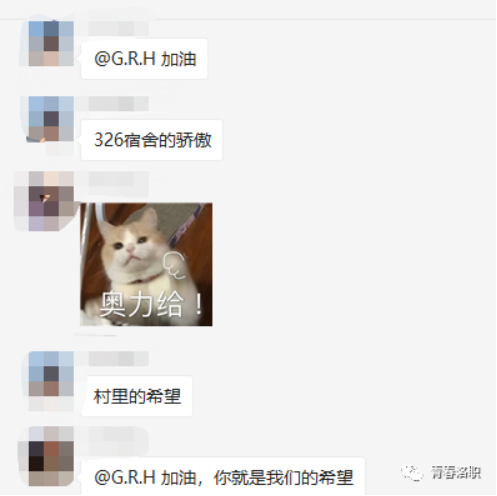497x496 pixels.
Task: Click blurred sender name above first message
Action: [118, 28]
